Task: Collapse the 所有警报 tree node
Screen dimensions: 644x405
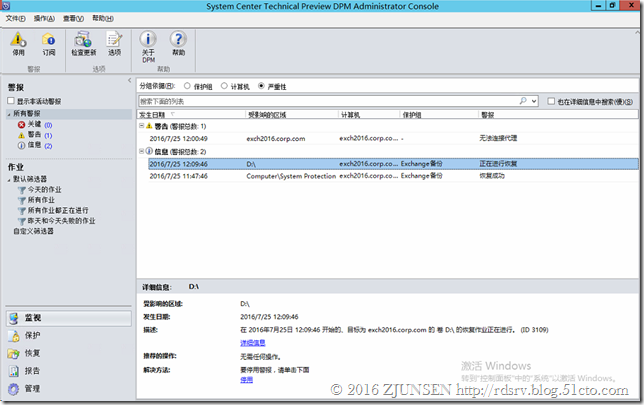Action: 9,114
